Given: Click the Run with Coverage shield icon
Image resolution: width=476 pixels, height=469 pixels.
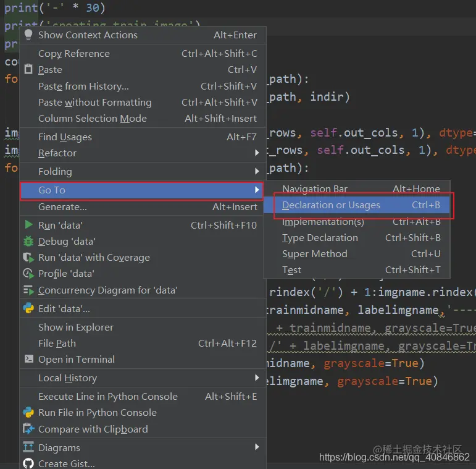Looking at the screenshot, I should pyautogui.click(x=28, y=258).
